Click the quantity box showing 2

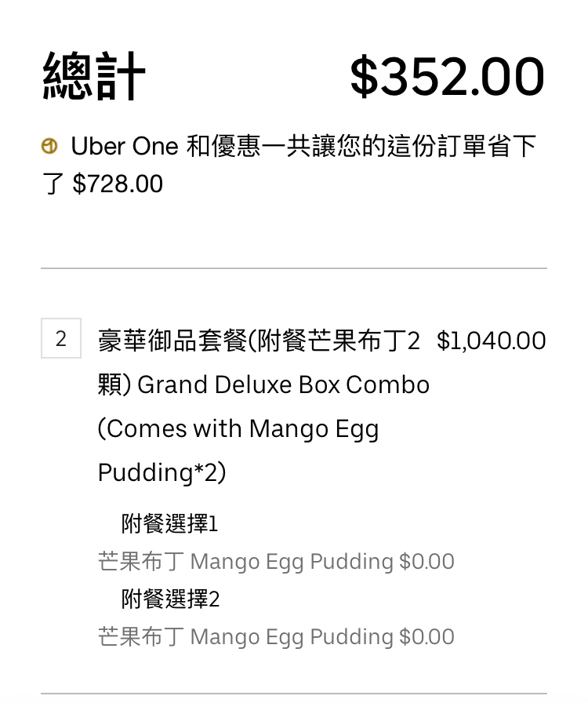(x=61, y=339)
